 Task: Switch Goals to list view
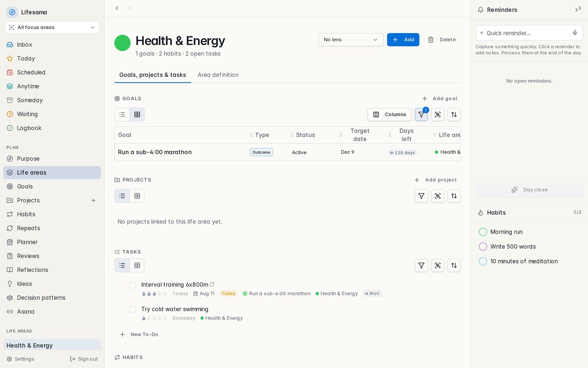click(122, 114)
